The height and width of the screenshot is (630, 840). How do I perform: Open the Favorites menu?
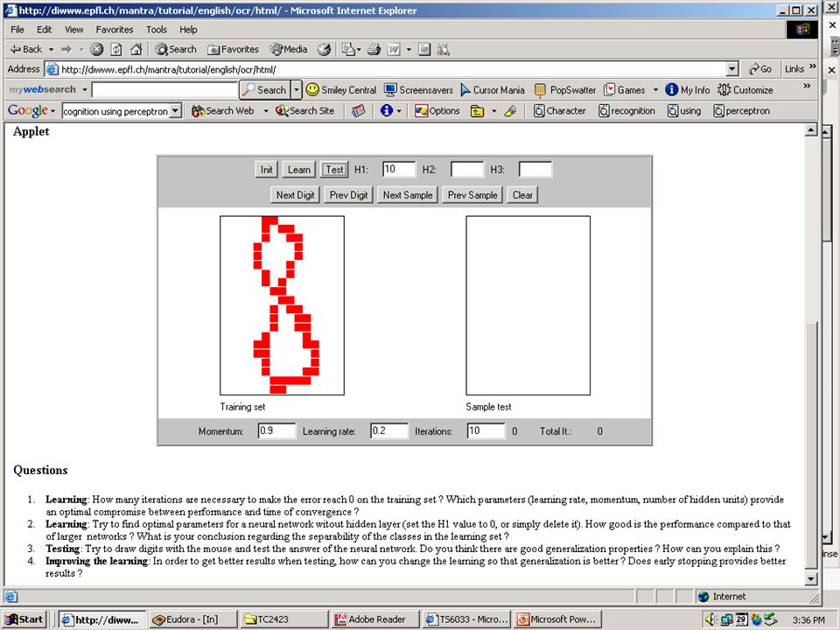pos(114,30)
